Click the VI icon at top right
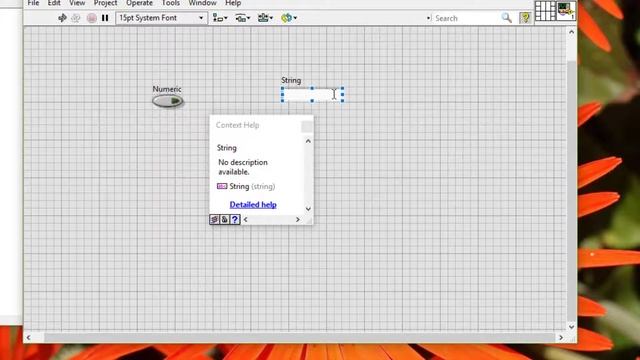The image size is (640, 360). [566, 11]
